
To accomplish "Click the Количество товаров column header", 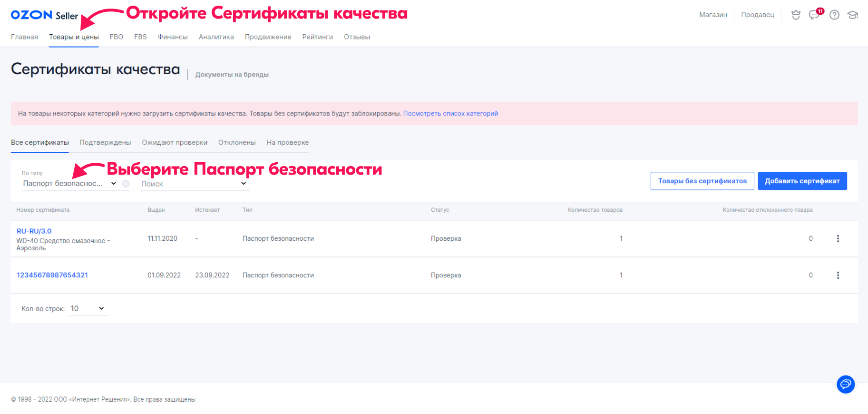I will pos(595,210).
